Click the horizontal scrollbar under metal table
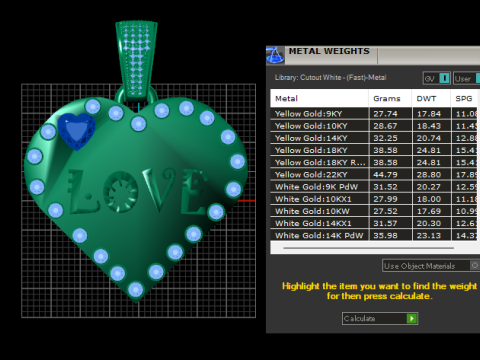Viewport: 480px width, 360px height. (368, 248)
